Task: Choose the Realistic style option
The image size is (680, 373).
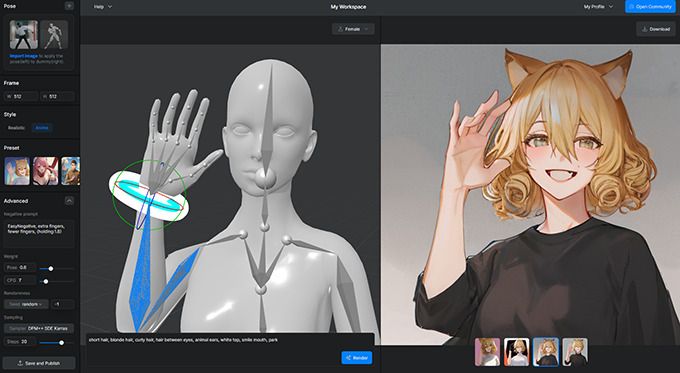Action: (16, 128)
